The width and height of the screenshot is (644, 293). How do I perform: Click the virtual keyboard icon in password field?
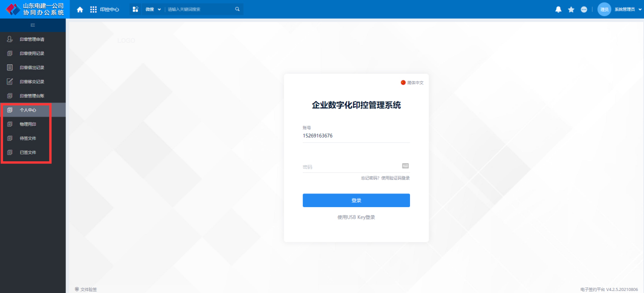coord(406,166)
